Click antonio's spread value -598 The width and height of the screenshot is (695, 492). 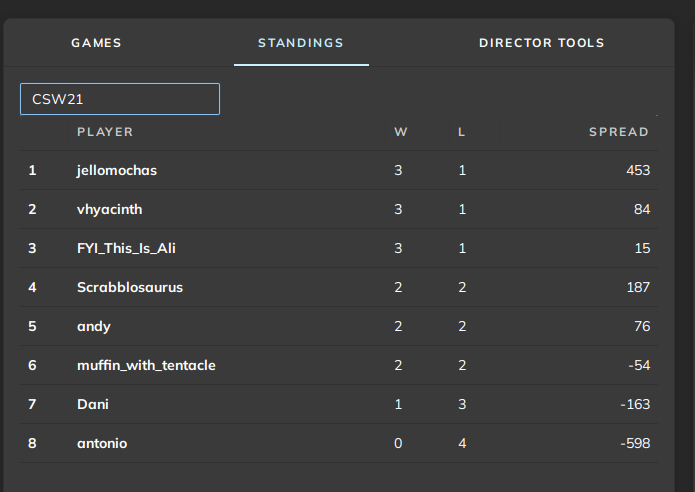point(635,443)
